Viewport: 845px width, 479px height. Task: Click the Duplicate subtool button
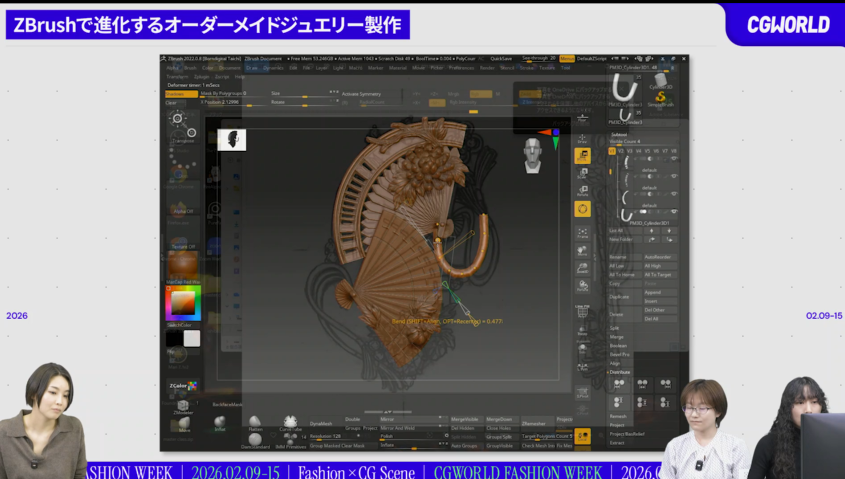[620, 297]
